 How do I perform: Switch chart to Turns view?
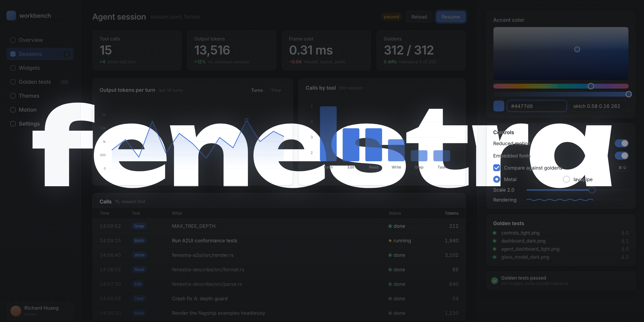pos(257,90)
